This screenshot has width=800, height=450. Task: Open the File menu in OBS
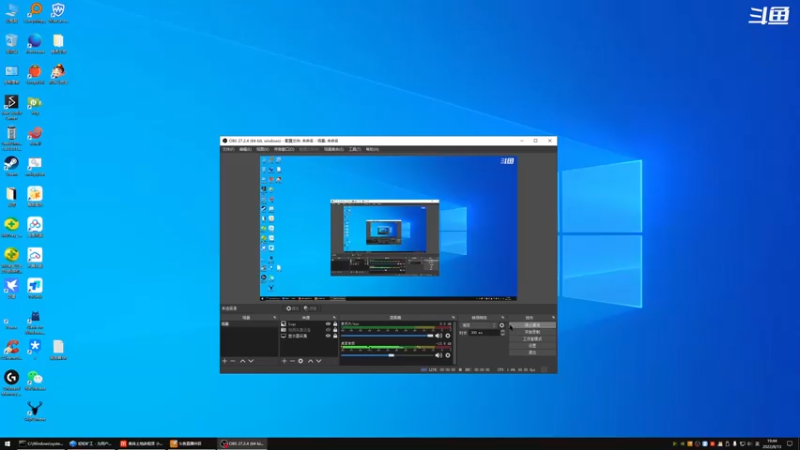click(x=228, y=149)
